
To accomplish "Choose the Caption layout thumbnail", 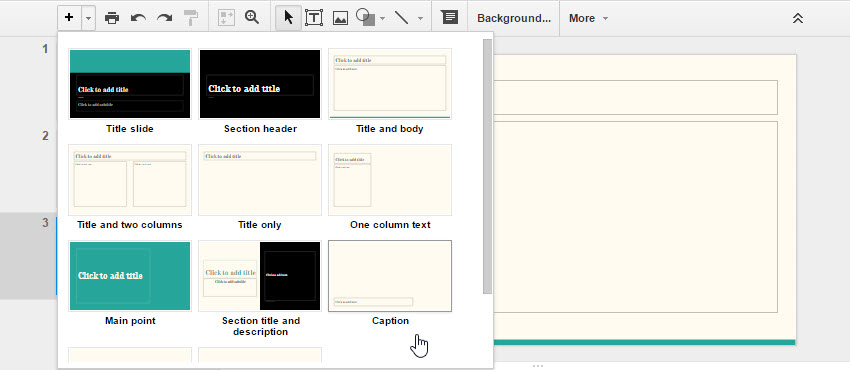I will point(390,276).
